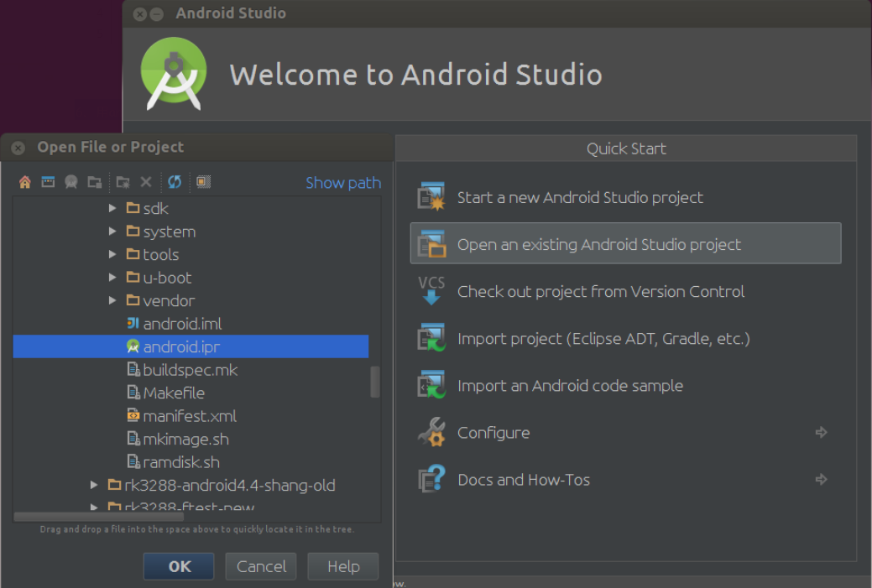Select the android.ipr file name

(x=181, y=346)
